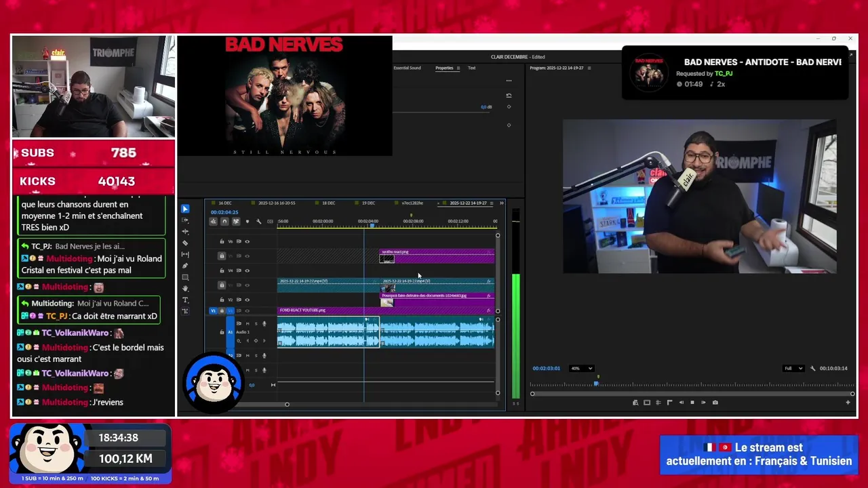Click the timeline Add Marker icon
The height and width of the screenshot is (488, 868).
point(248,222)
